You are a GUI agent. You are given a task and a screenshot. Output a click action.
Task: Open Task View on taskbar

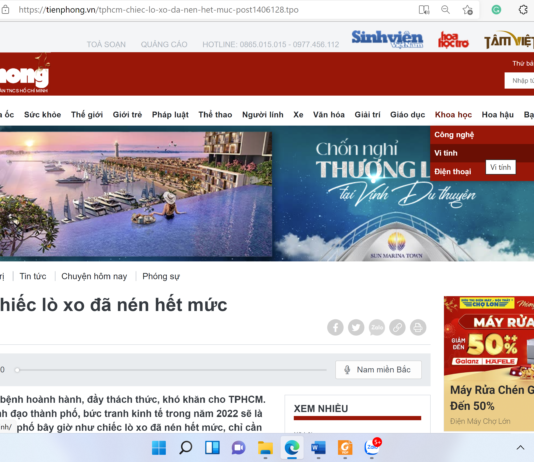click(212, 447)
